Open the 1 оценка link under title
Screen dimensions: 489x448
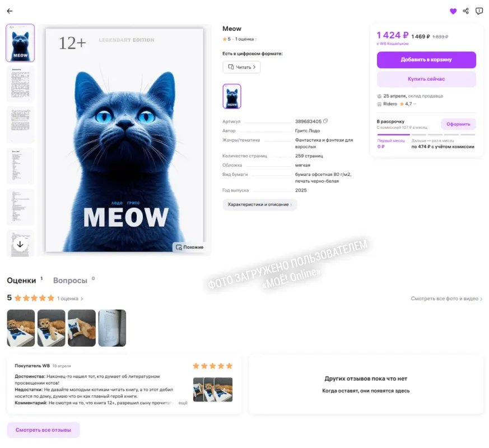point(246,39)
